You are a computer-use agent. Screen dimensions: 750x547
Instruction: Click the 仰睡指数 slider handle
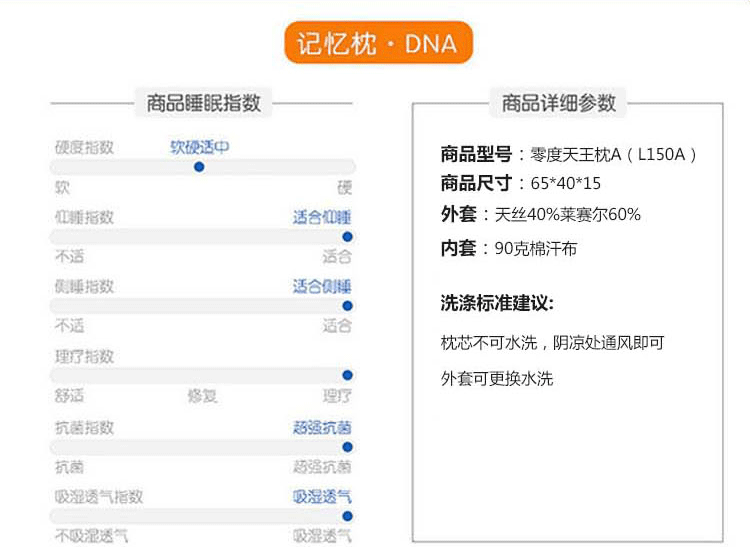point(347,237)
